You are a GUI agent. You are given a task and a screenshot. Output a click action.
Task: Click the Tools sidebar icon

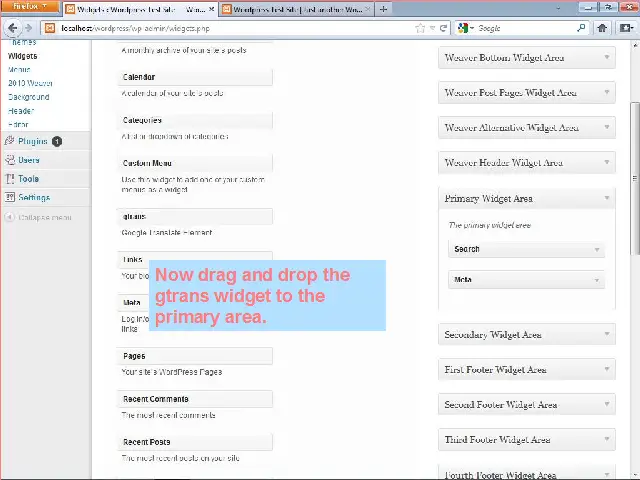pos(10,178)
